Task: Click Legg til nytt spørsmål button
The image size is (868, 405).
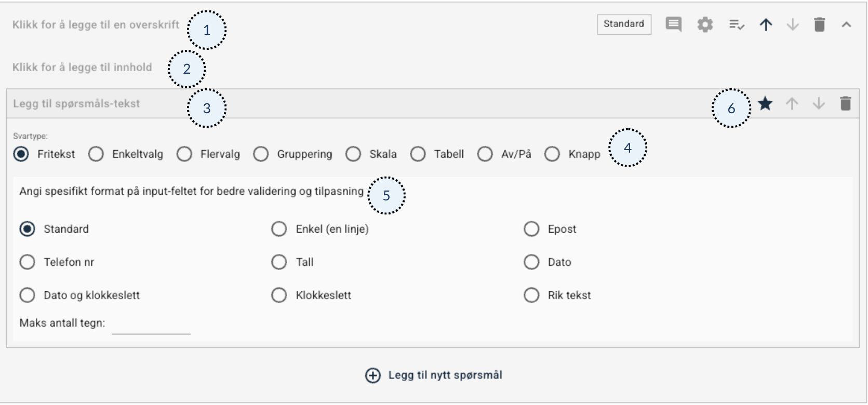Action: pos(434,375)
